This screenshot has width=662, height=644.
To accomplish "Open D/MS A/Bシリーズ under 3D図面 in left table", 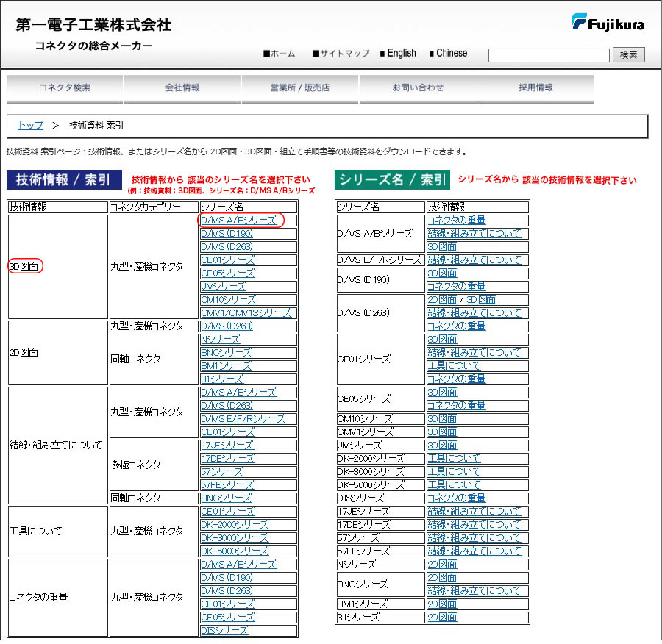I will point(238,221).
